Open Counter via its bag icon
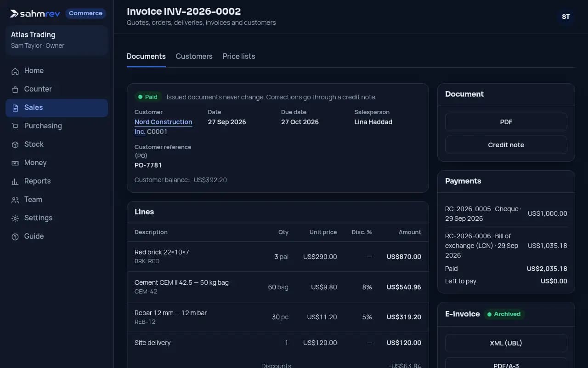 point(15,89)
